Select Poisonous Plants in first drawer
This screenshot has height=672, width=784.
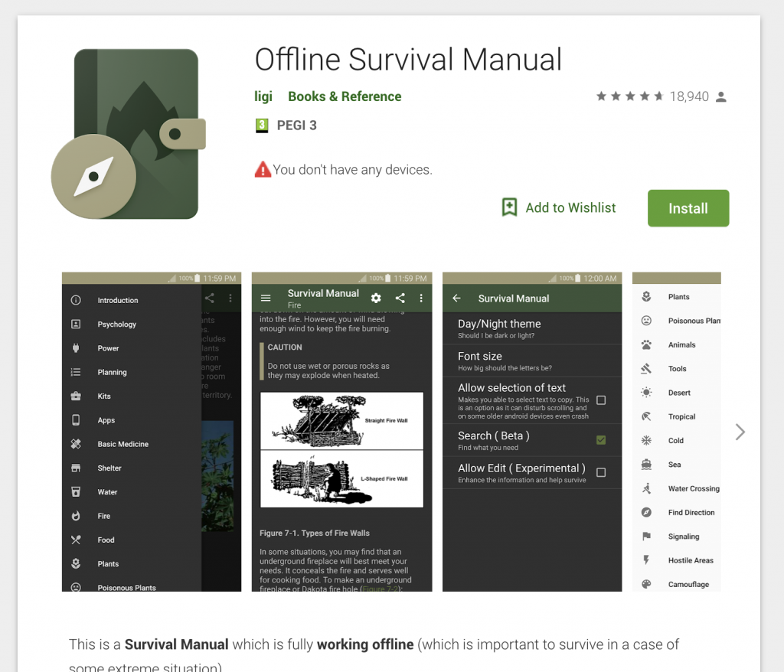point(132,586)
